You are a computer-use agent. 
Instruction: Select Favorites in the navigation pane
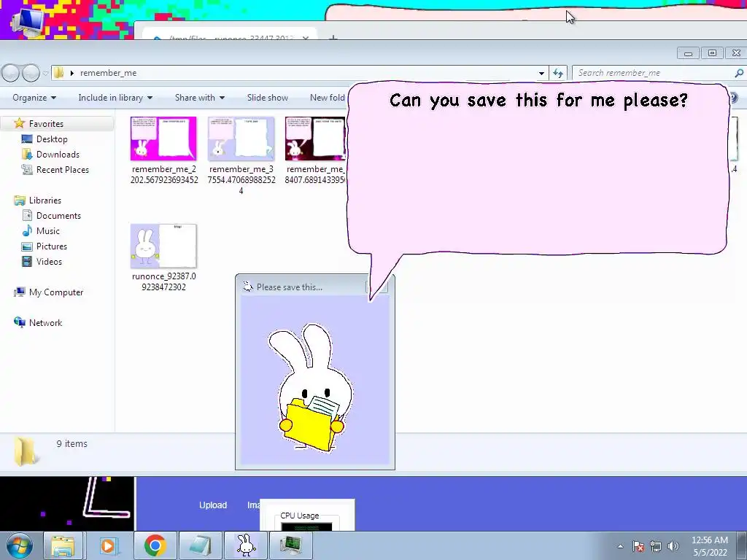46,124
